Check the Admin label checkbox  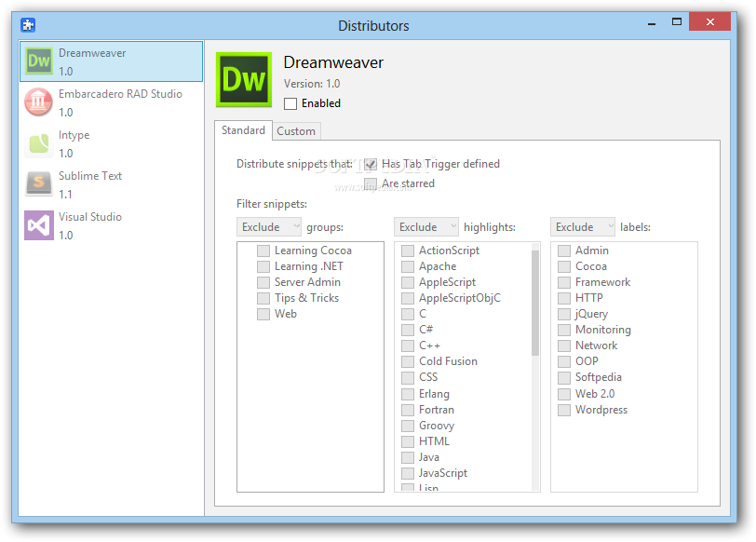click(x=564, y=251)
